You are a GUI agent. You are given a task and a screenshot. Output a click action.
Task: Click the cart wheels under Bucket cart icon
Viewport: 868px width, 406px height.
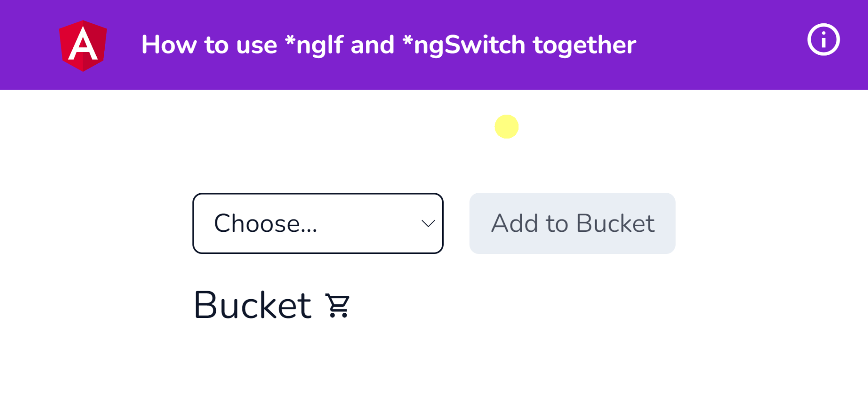pos(339,314)
